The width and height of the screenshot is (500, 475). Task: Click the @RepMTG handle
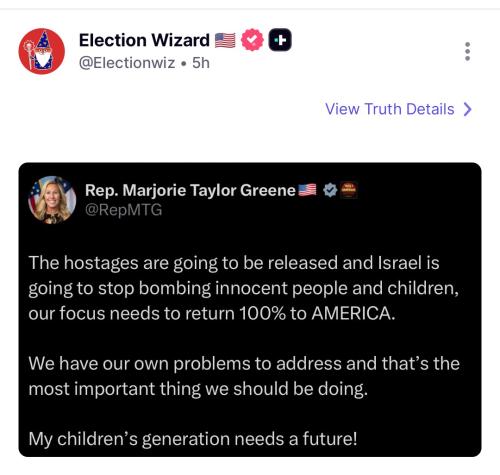pos(124,210)
